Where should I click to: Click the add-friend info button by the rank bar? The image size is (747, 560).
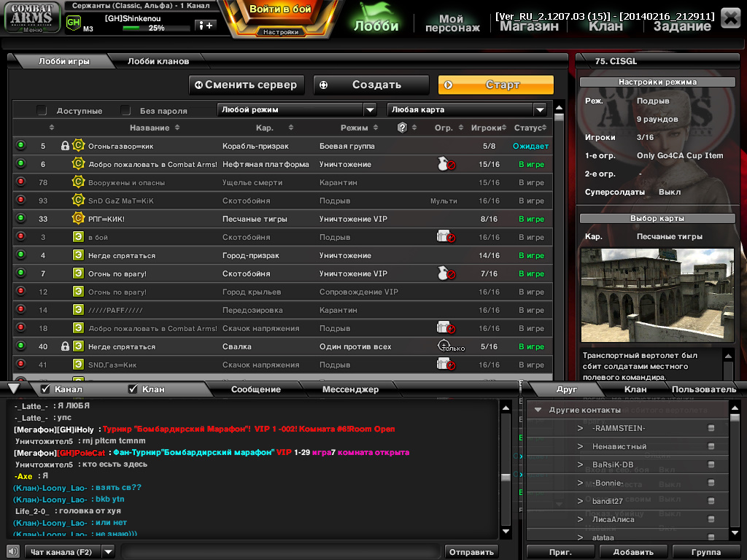tap(206, 26)
